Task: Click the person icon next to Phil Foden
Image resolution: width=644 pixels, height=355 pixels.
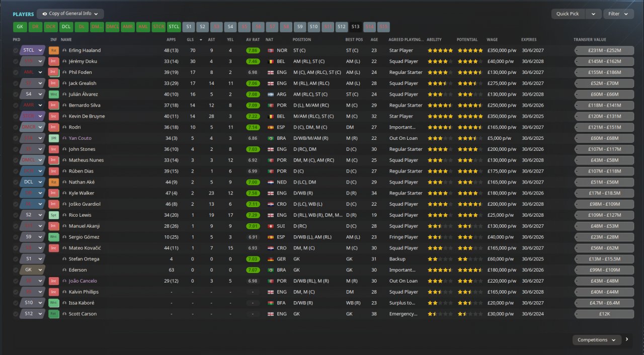Action: [x=64, y=72]
